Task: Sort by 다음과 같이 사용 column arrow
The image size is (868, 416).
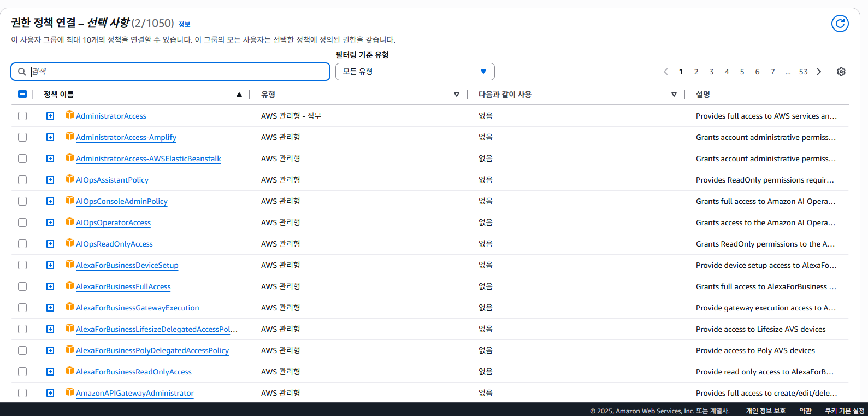Action: click(x=674, y=95)
